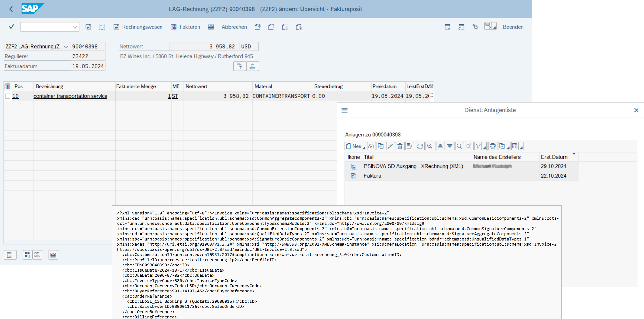
Task: Click the pricing conditions icon at the bottom toolbar
Action: [53, 255]
